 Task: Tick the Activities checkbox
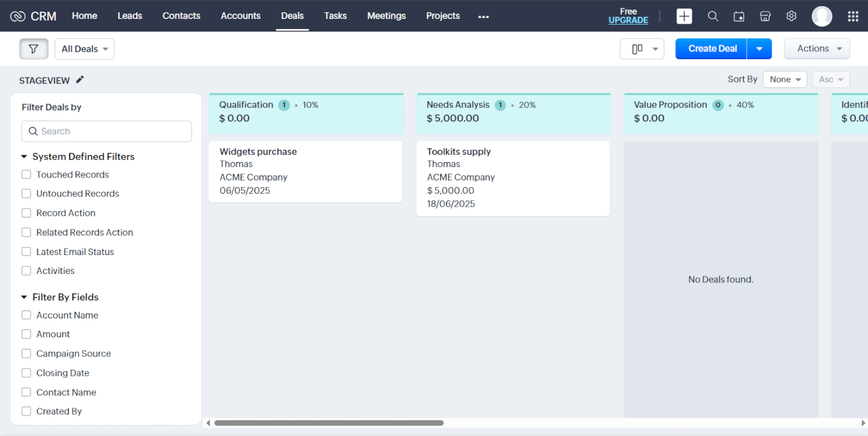point(26,271)
